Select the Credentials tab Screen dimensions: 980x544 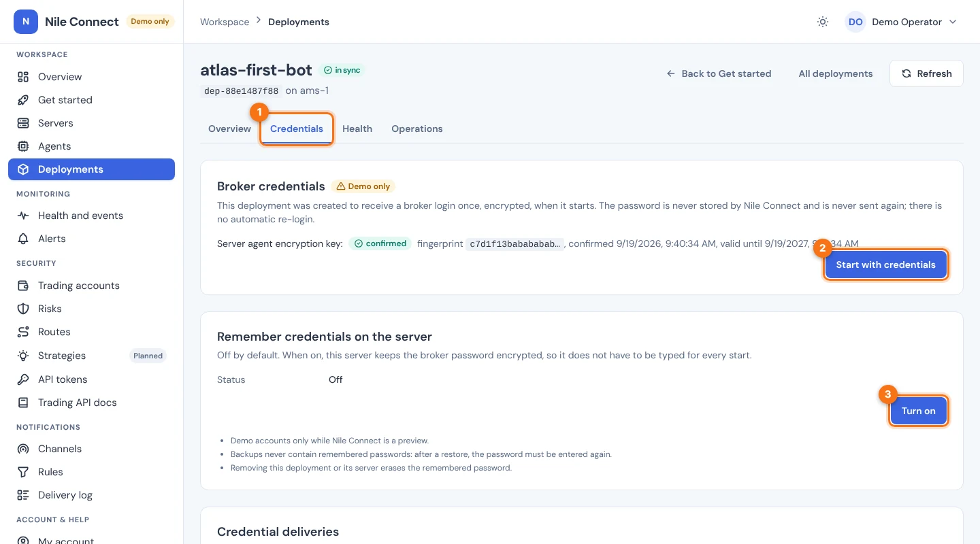tap(297, 129)
